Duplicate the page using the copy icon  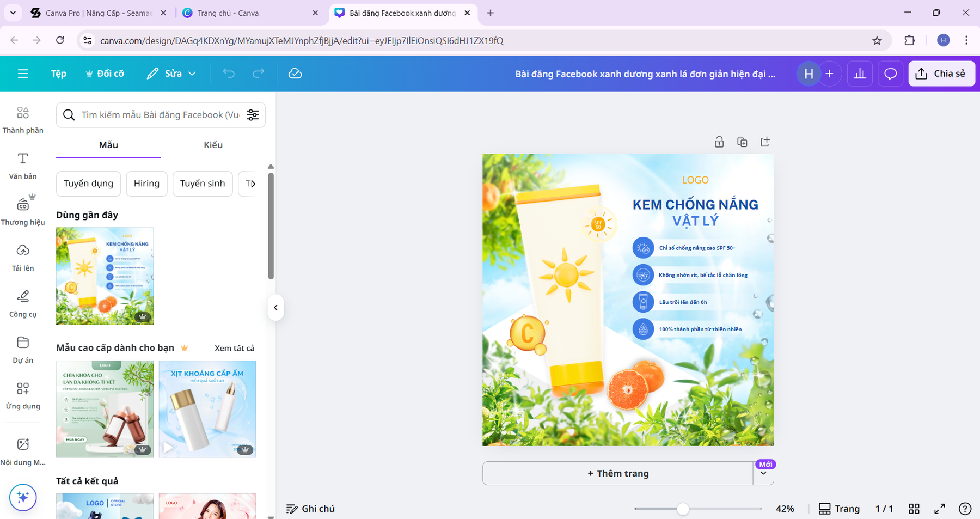pos(742,142)
